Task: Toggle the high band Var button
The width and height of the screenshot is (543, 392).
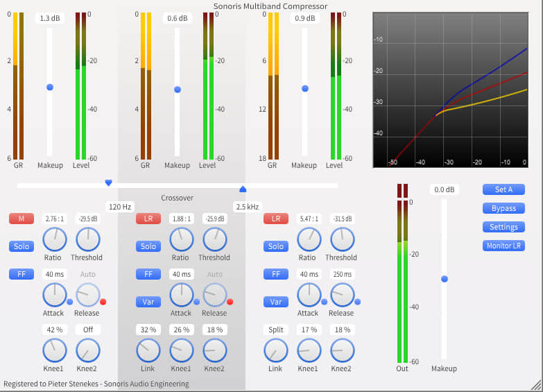Action: pos(275,302)
